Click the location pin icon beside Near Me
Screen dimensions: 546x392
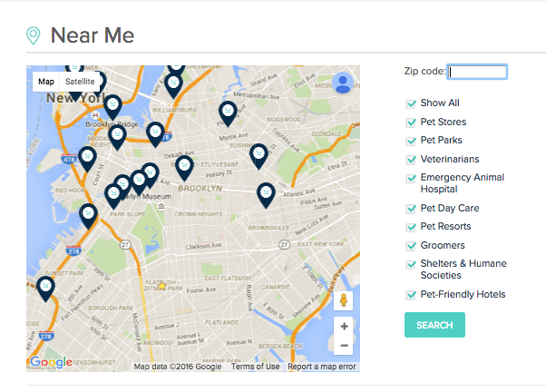point(34,35)
